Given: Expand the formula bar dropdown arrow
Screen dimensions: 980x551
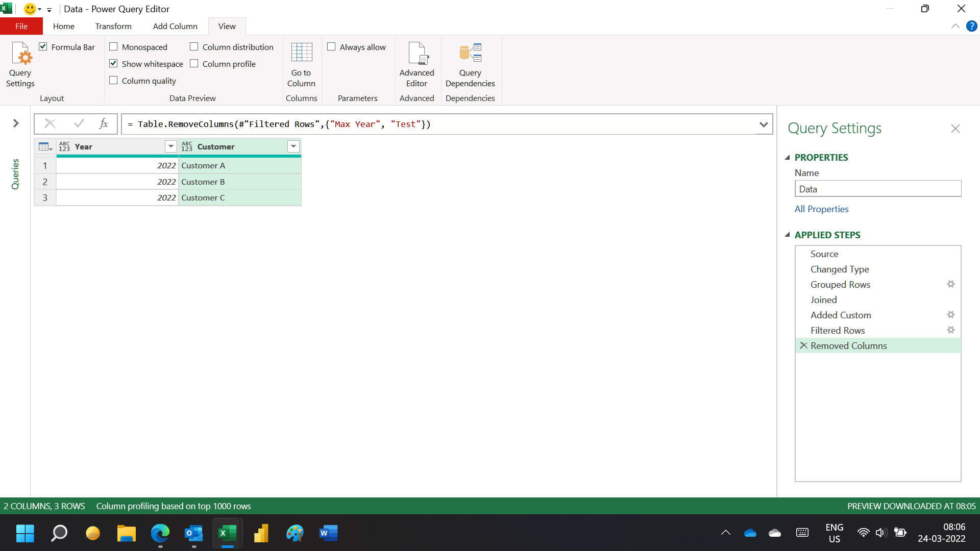Looking at the screenshot, I should pyautogui.click(x=764, y=124).
